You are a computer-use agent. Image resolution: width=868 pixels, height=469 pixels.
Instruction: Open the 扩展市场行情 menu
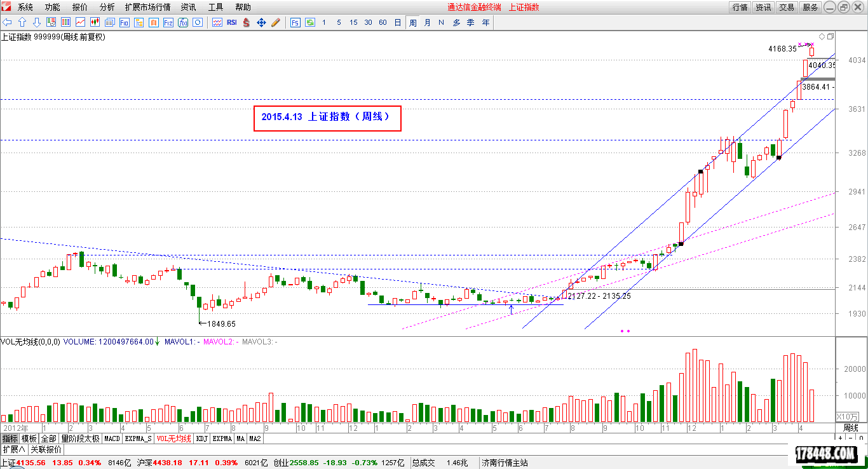[147, 7]
